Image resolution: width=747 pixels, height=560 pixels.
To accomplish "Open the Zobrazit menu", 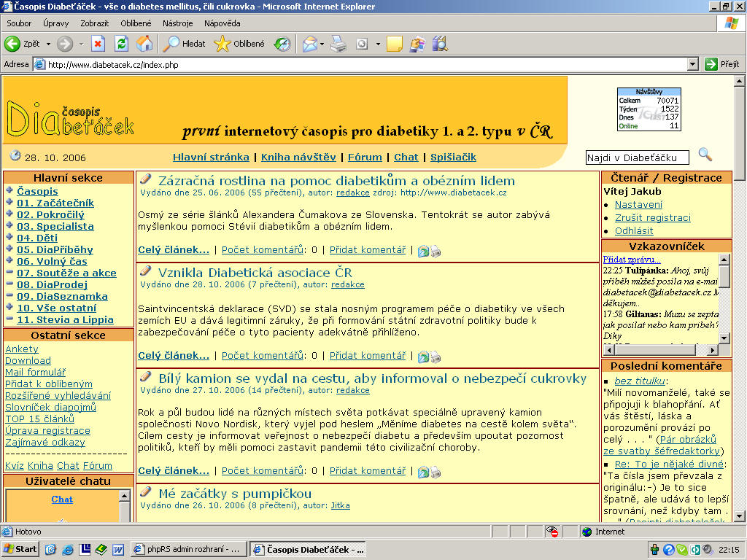I will pyautogui.click(x=94, y=23).
